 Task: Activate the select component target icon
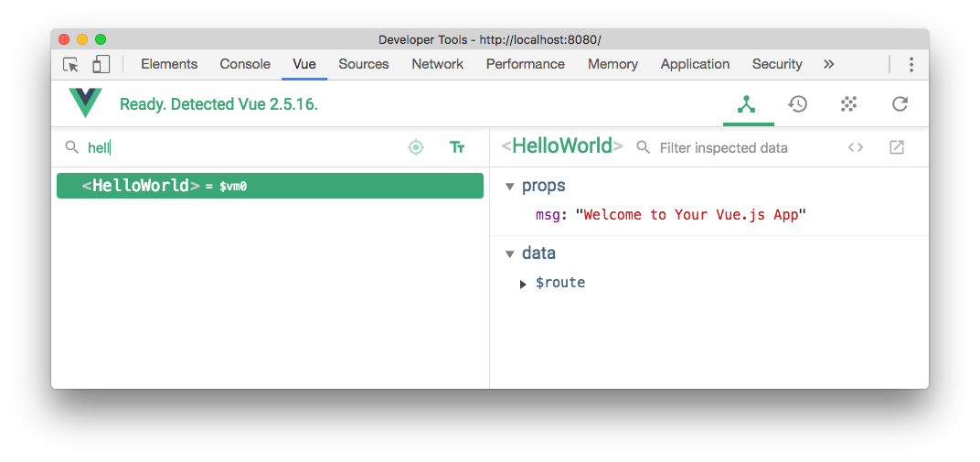(416, 147)
